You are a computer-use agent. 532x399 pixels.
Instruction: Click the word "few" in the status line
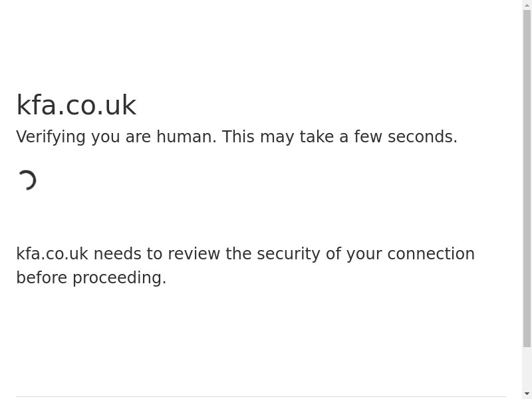(368, 137)
